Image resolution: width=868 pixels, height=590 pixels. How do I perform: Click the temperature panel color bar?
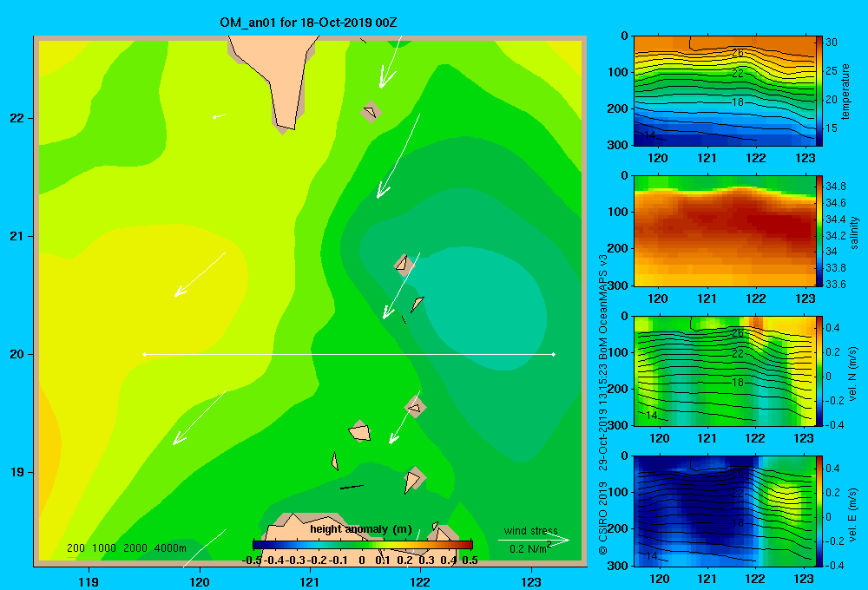(x=819, y=91)
